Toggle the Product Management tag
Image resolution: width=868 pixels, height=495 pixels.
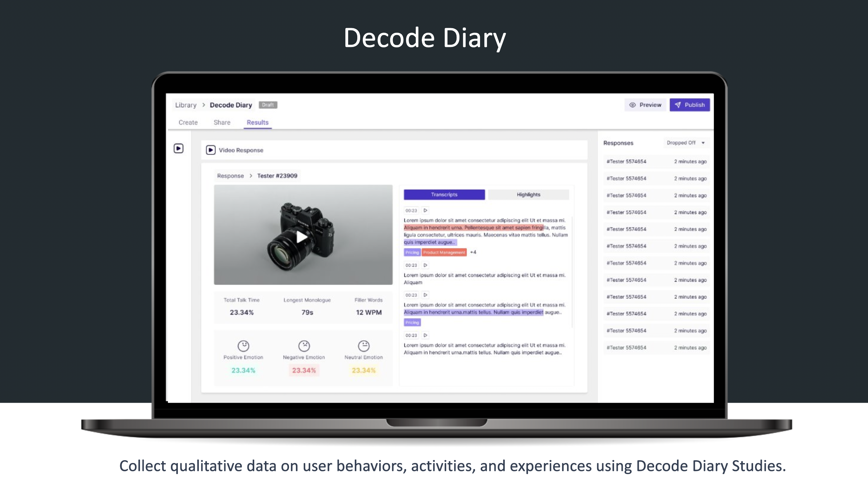click(444, 252)
